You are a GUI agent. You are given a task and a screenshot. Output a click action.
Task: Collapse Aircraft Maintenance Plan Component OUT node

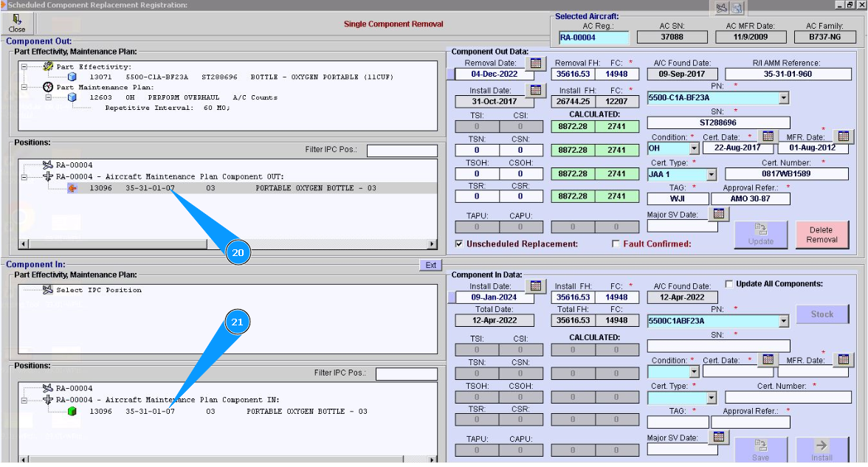24,177
